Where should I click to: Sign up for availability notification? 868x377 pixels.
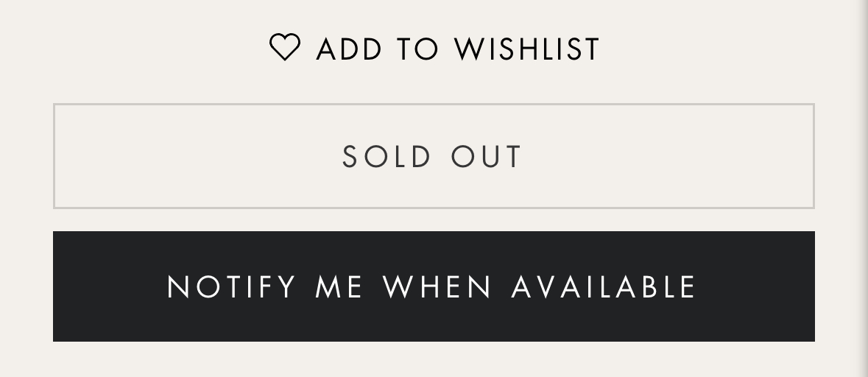point(434,286)
